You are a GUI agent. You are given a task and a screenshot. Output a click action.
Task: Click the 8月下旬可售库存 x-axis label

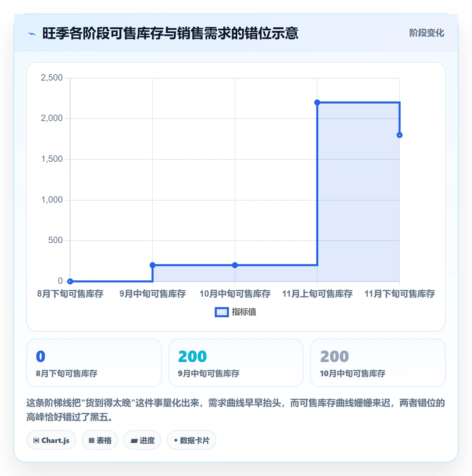[x=70, y=294]
